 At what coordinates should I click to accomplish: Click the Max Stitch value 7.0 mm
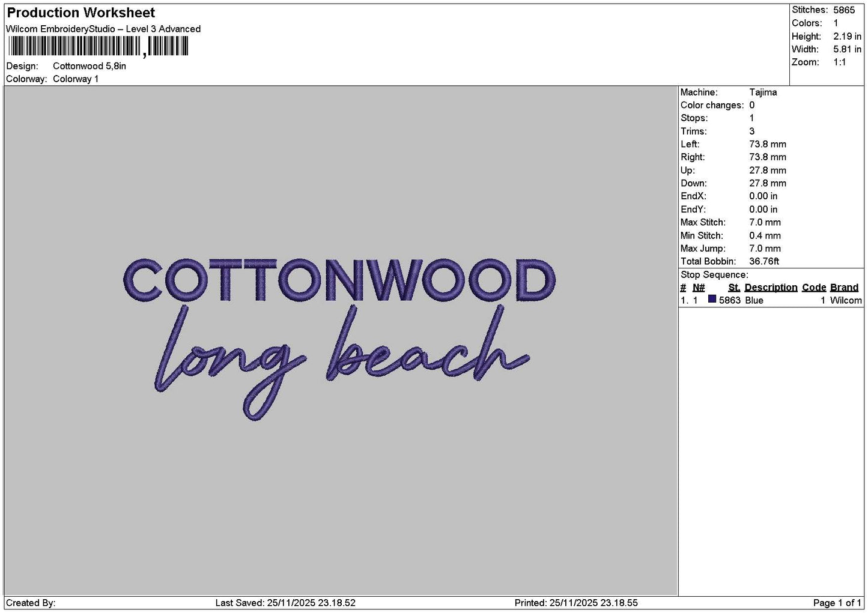(x=765, y=223)
